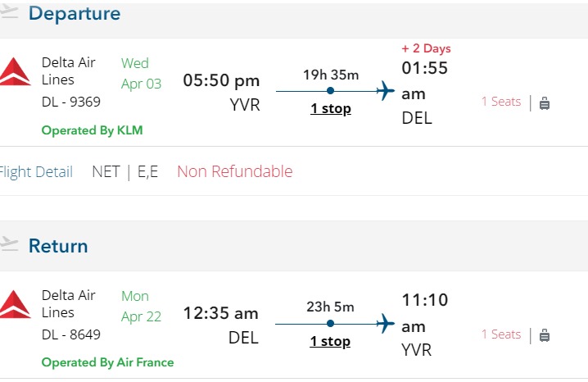Viewport: 588px width, 382px height.
Task: Click the Operated By KLM label
Action: 92,130
